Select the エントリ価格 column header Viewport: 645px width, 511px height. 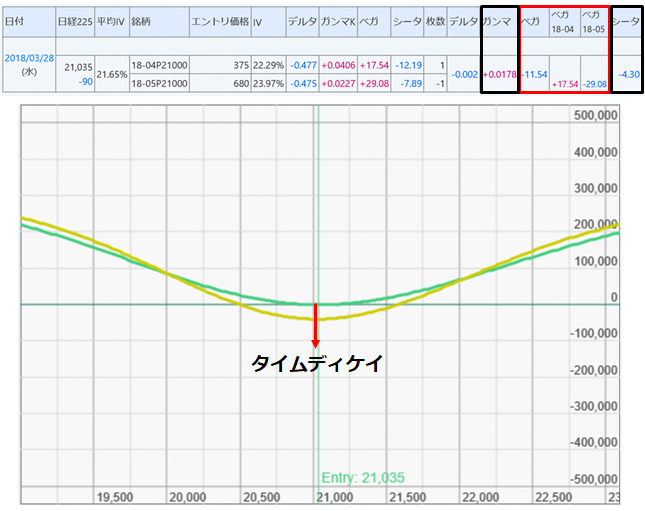point(220,21)
